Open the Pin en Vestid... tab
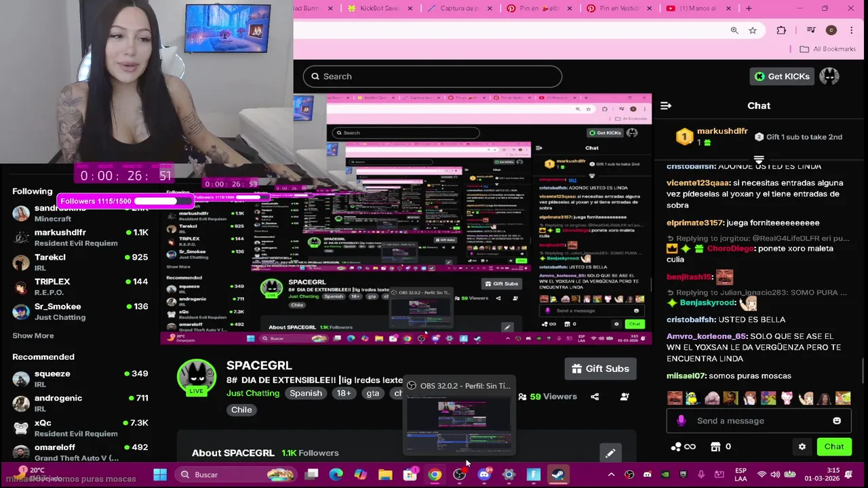868x488 pixels. pos(618,8)
